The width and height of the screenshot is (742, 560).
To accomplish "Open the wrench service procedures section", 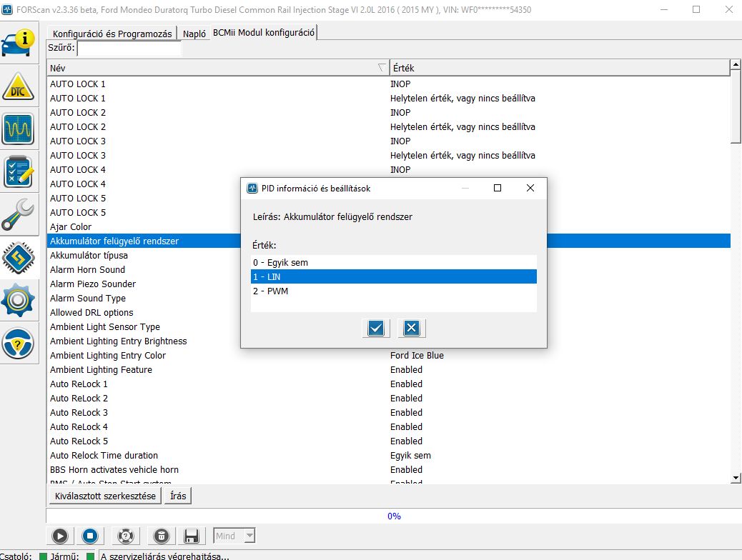I will coord(19,214).
